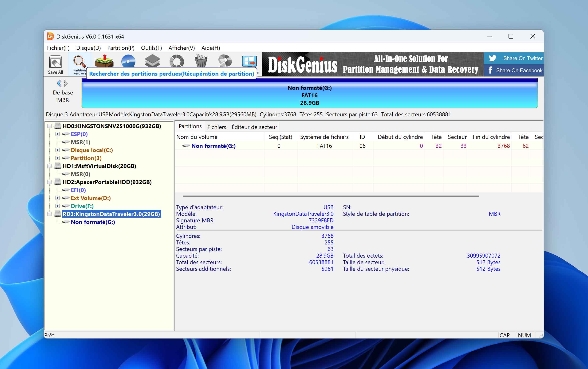Click the file recovery icon with red arrow
Image resolution: width=588 pixels, height=369 pixels.
click(104, 61)
